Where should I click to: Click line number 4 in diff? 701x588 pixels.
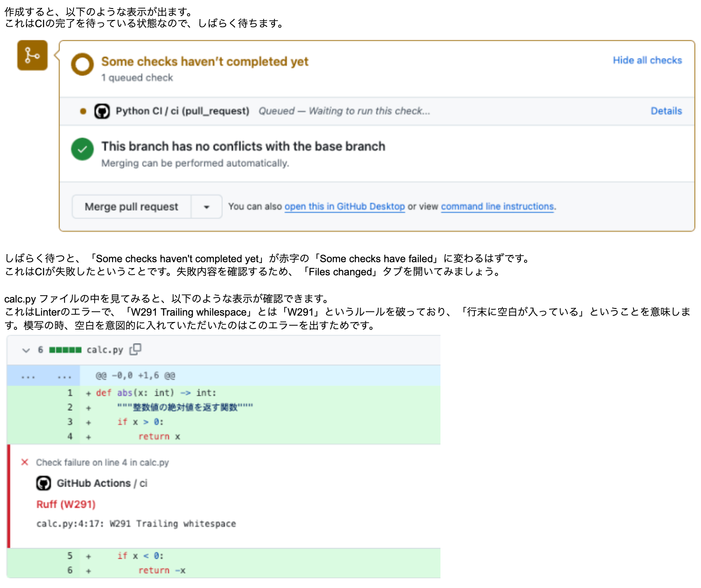tap(70, 437)
